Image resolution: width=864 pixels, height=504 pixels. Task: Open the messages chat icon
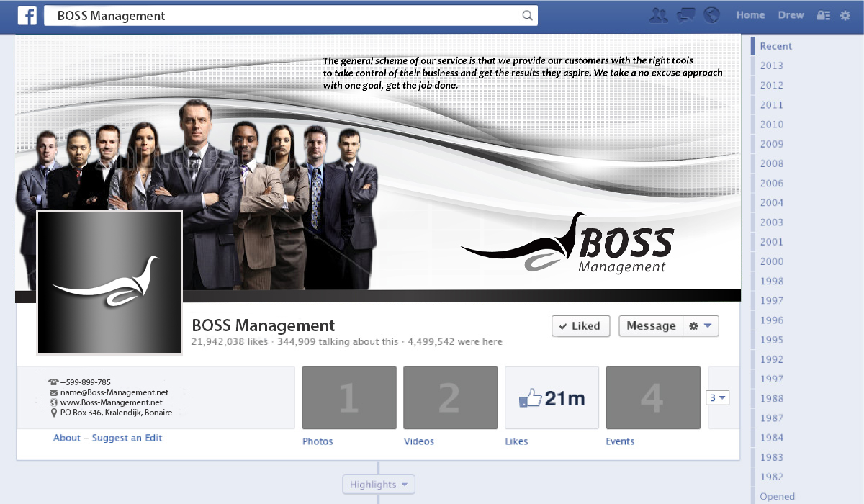(685, 15)
